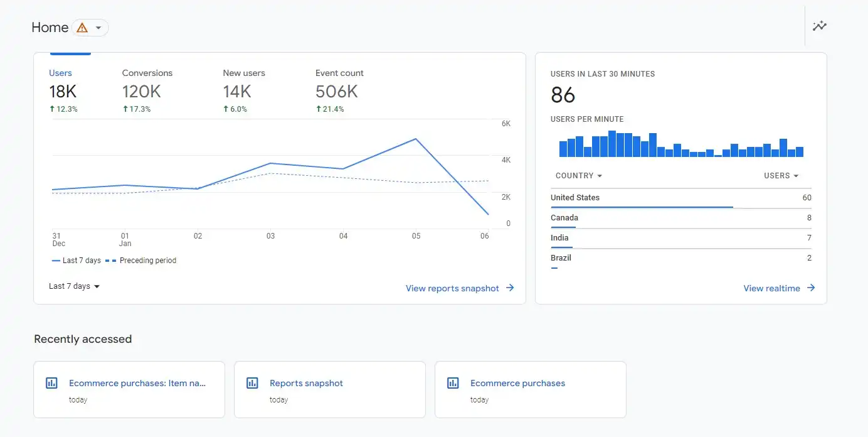
Task: Click the Brazil row
Action: pos(681,258)
